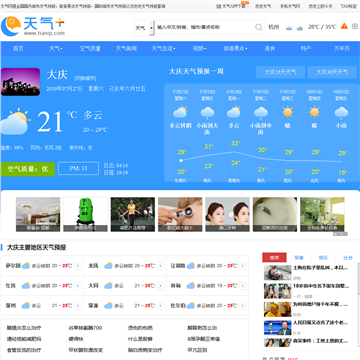Click the arrow icon in 肇源 row
The image size is (360, 360).
pos(160,305)
